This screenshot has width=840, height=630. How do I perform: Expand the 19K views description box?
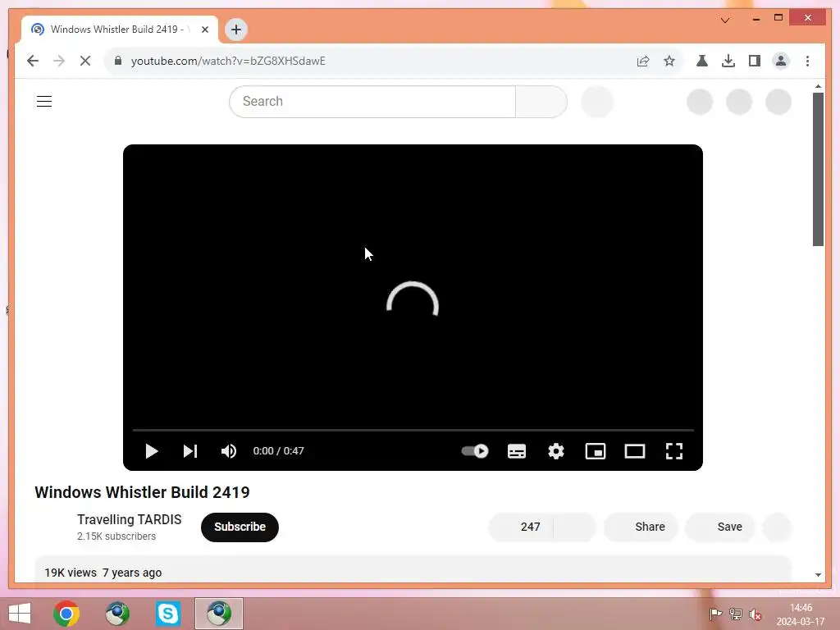[413, 569]
